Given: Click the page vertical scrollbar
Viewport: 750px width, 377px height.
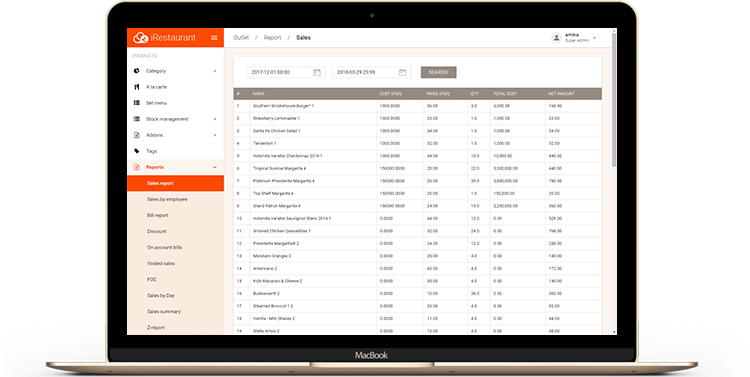Looking at the screenshot, I should coord(614,181).
